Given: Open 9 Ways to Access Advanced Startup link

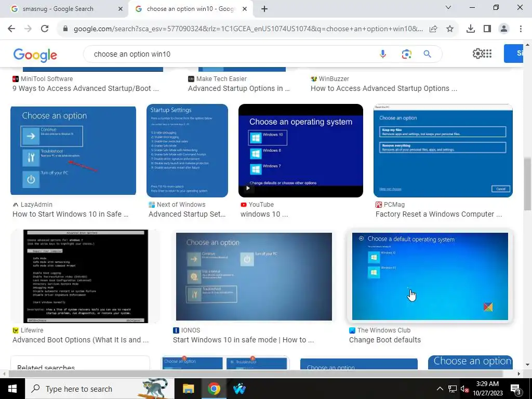Looking at the screenshot, I should (x=86, y=88).
